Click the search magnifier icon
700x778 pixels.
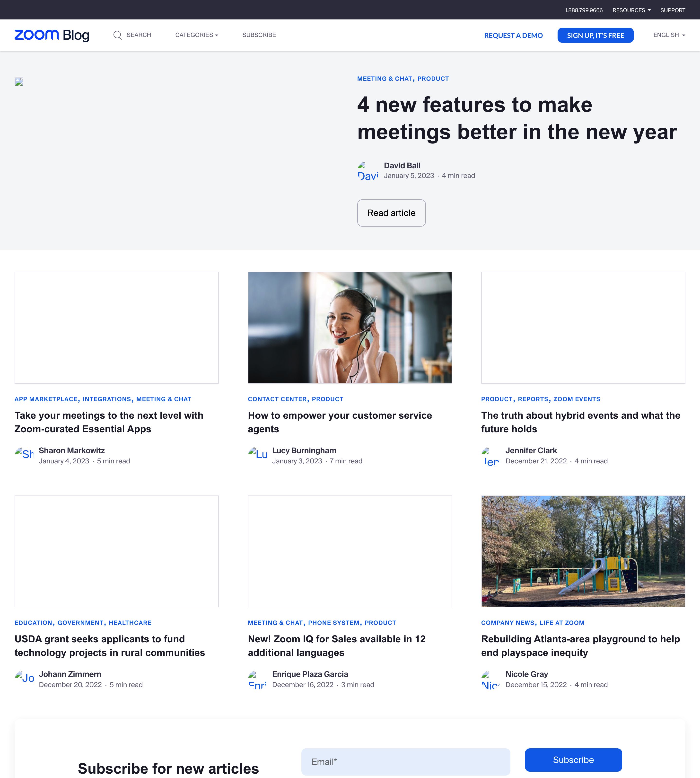coord(118,35)
